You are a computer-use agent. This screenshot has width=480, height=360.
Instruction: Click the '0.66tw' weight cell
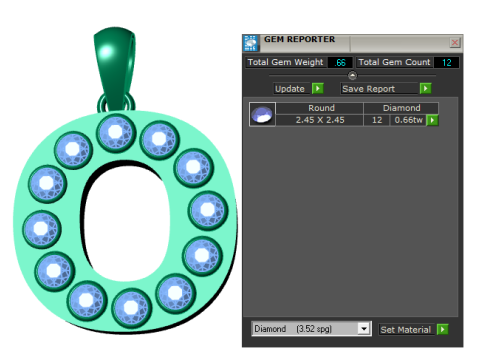tap(409, 120)
